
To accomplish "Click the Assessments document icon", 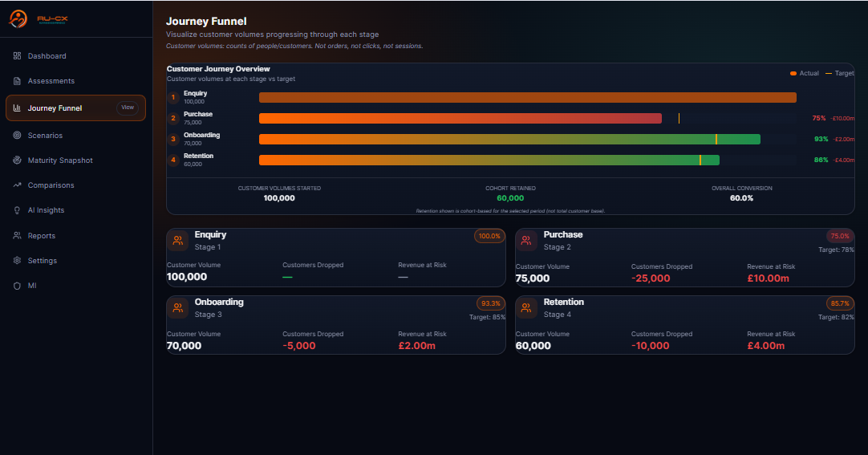I will [17, 81].
